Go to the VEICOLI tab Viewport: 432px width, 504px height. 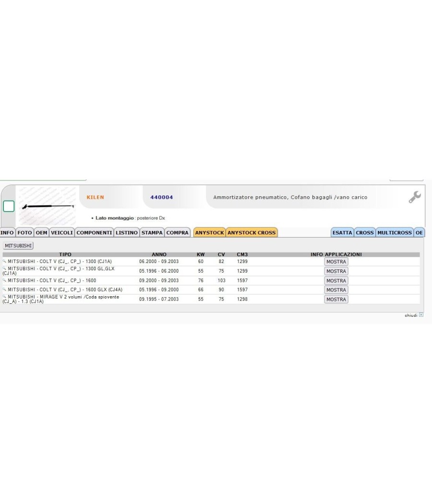tap(62, 232)
